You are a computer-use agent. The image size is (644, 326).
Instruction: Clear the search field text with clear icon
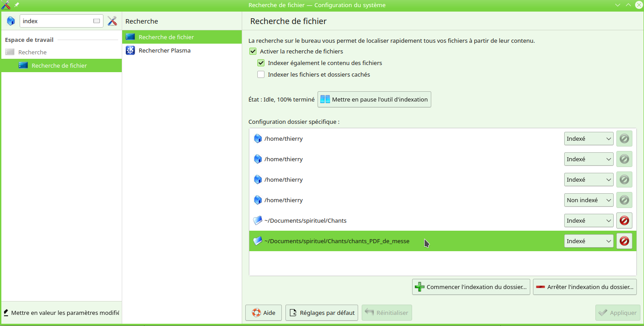[96, 21]
